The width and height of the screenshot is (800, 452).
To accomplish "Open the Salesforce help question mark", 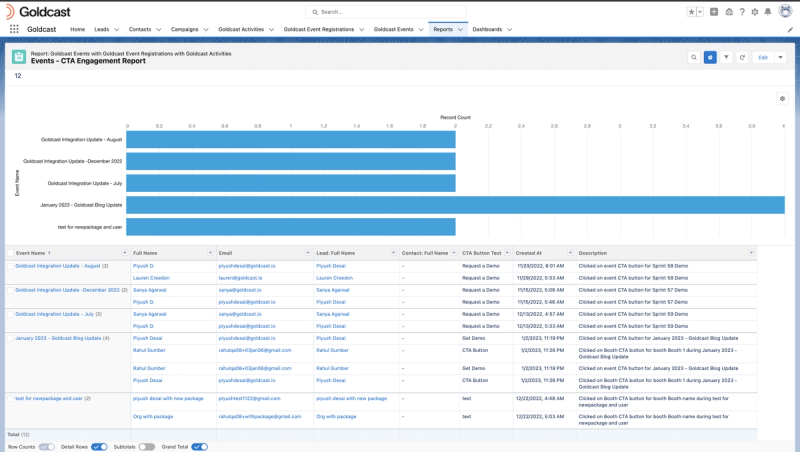I will pos(742,12).
